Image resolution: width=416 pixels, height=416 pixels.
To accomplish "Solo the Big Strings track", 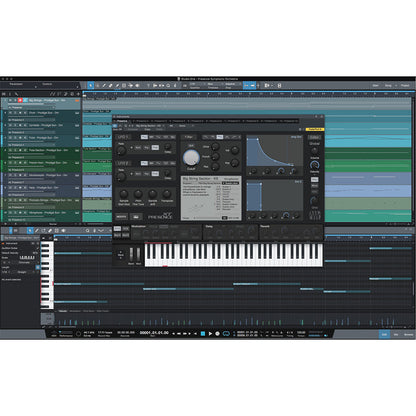I will (15, 100).
